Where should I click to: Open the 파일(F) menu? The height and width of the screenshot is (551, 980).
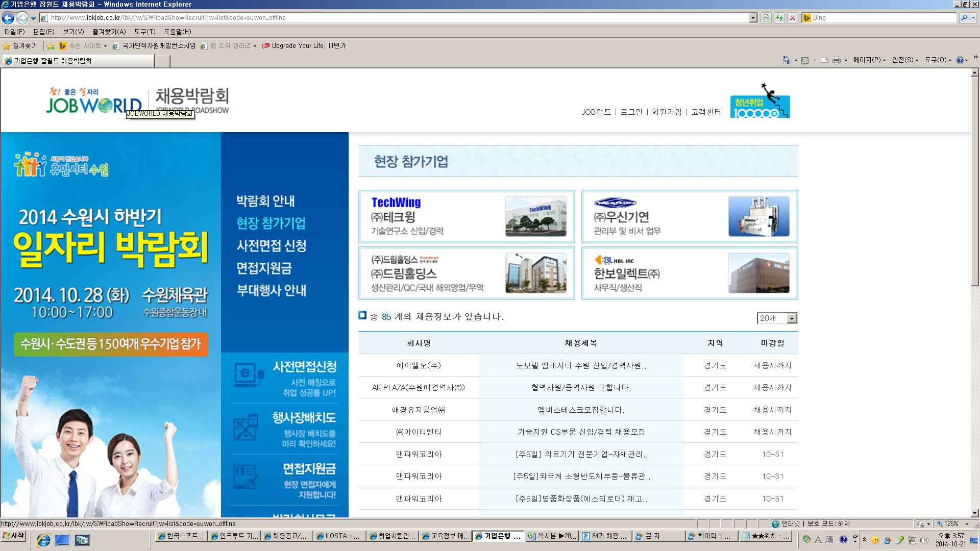[14, 32]
